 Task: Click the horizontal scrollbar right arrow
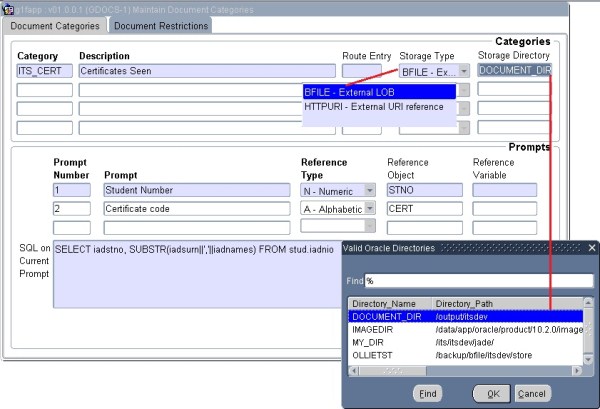576,367
